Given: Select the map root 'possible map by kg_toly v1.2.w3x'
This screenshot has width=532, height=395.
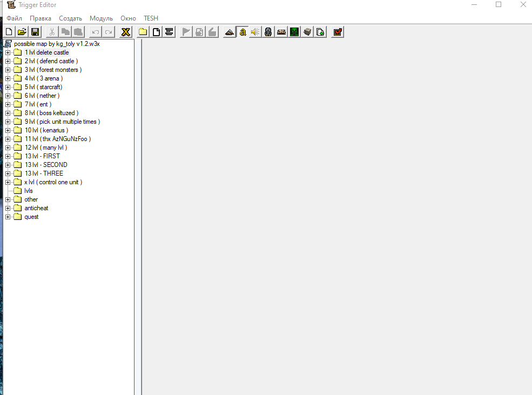Looking at the screenshot, I should 57,44.
